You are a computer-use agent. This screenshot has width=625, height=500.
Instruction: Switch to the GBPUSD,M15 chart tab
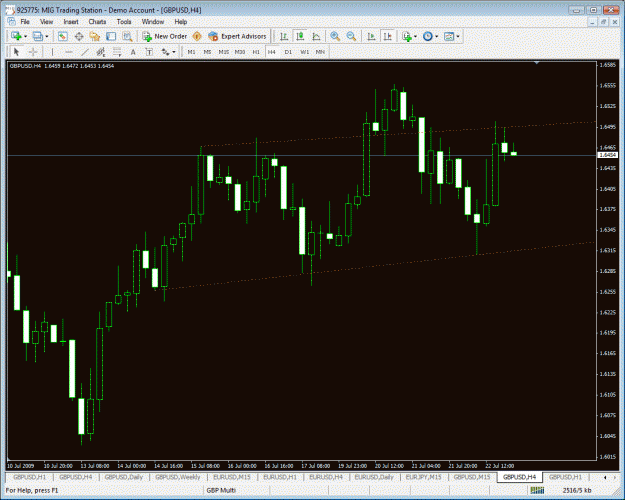472,477
